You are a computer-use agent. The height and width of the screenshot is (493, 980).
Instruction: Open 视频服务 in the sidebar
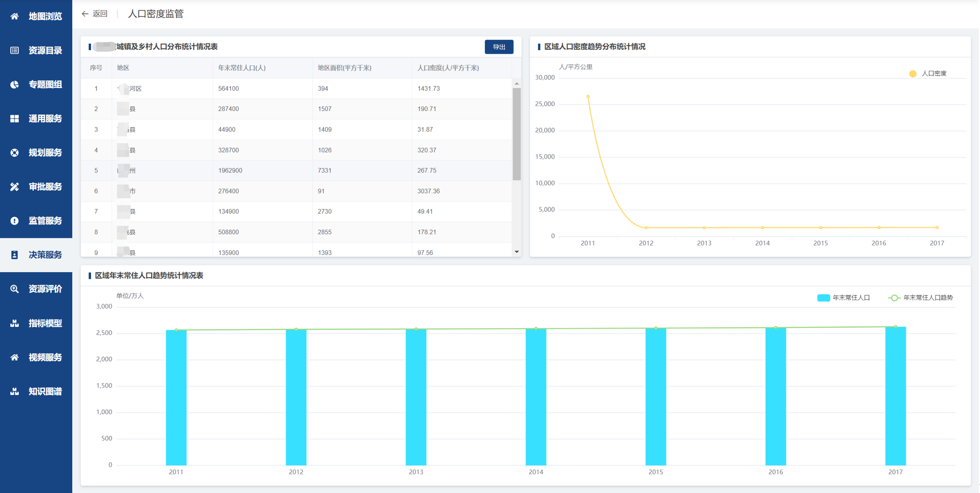click(x=36, y=357)
